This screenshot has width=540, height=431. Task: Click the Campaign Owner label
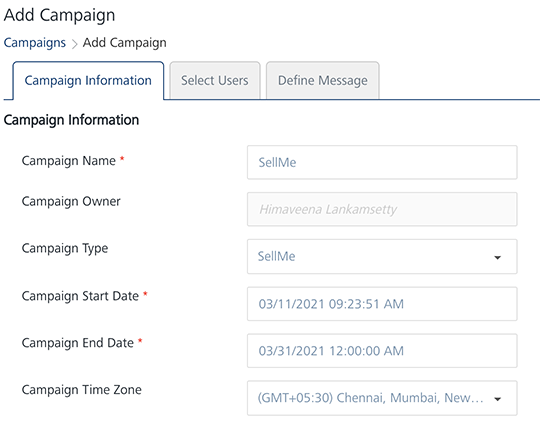click(71, 201)
